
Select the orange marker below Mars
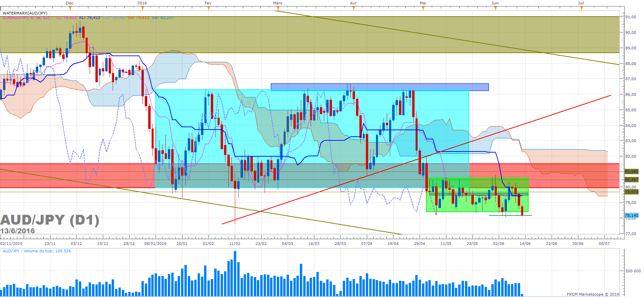277,8
